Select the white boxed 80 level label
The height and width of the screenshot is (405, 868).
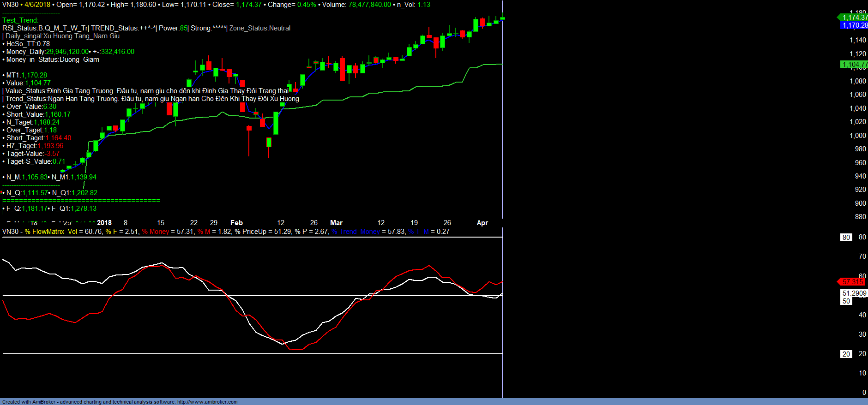[x=846, y=237]
